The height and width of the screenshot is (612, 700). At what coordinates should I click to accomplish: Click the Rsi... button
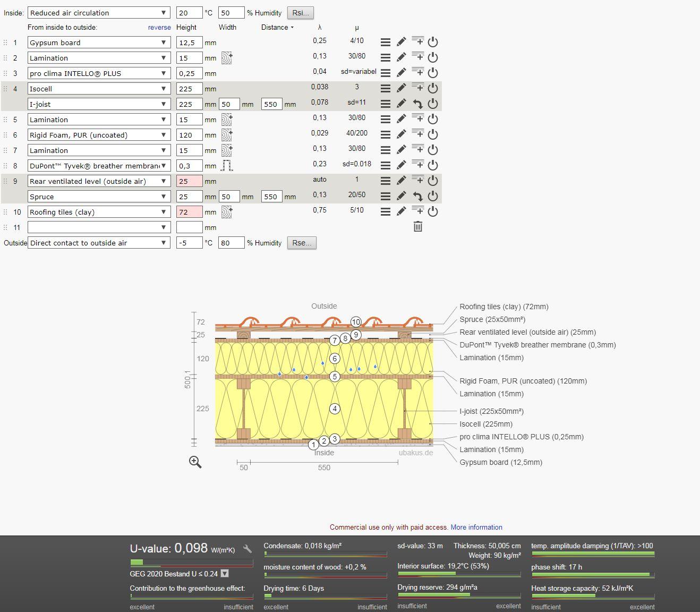click(301, 13)
